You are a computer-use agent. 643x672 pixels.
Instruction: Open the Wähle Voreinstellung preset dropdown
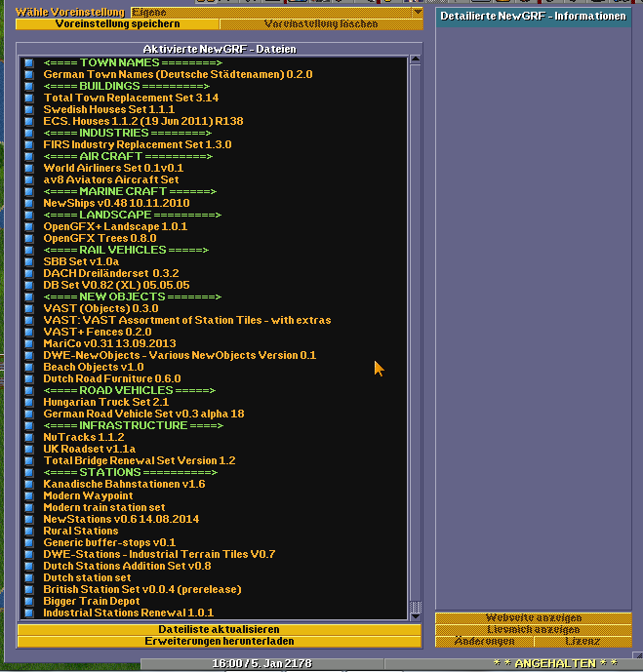pyautogui.click(x=417, y=12)
